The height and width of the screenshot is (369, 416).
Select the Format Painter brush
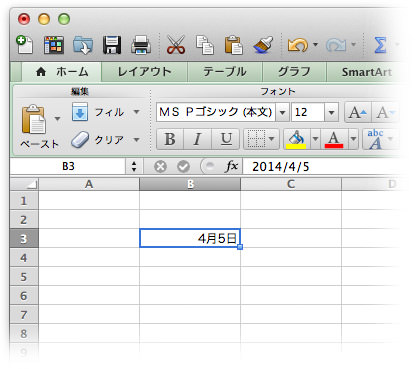pos(263,45)
